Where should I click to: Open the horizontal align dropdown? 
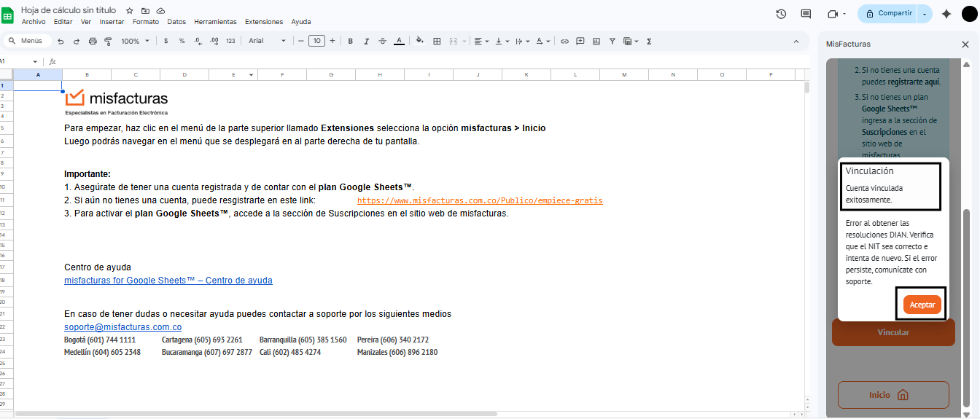[x=481, y=42]
